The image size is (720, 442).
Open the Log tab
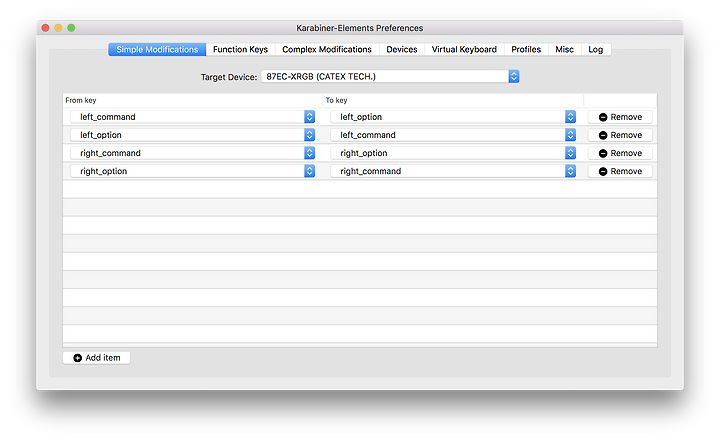pyautogui.click(x=596, y=50)
